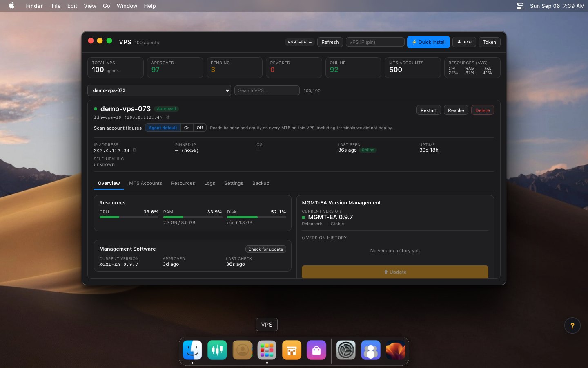The height and width of the screenshot is (368, 588).
Task: Open the View menu in the menu bar
Action: click(90, 6)
